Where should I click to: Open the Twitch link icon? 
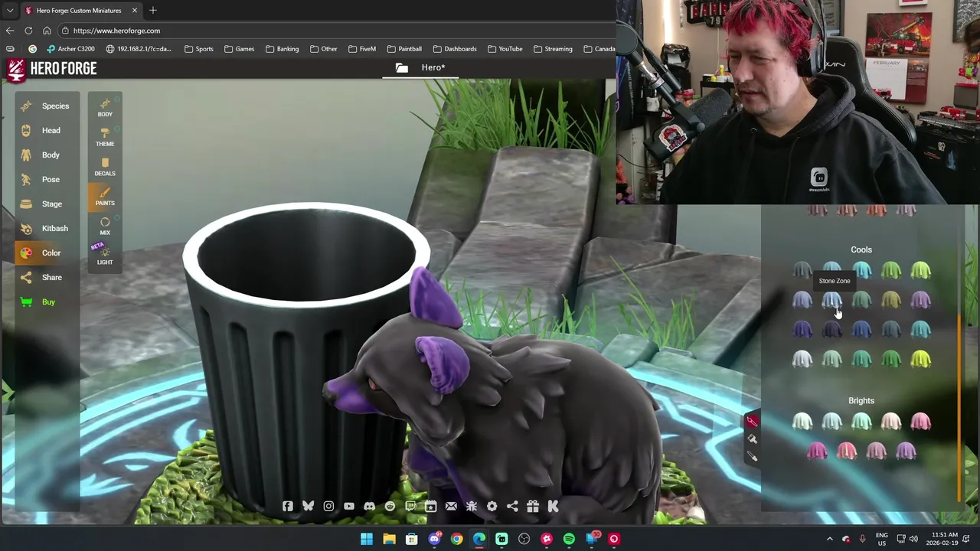click(x=410, y=506)
